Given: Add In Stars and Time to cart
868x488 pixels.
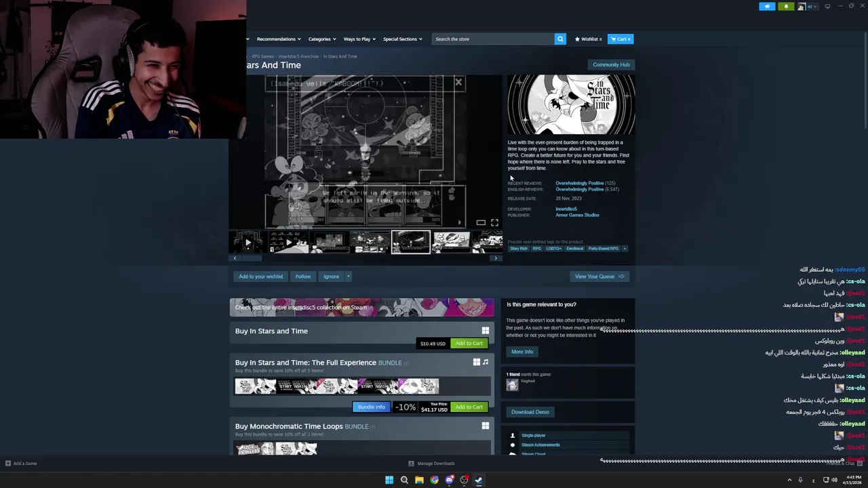Looking at the screenshot, I should [469, 344].
